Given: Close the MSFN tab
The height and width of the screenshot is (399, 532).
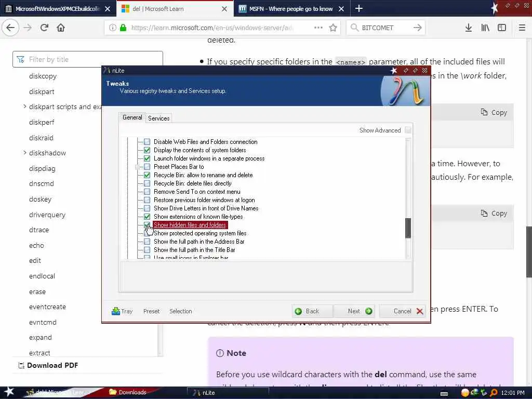Looking at the screenshot, I should pos(341,9).
